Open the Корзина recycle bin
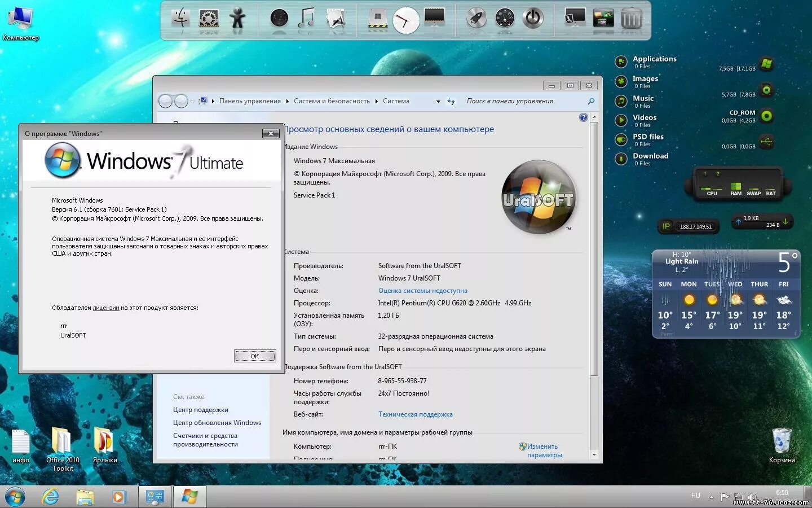Viewport: 812px width, 508px height. (x=782, y=445)
